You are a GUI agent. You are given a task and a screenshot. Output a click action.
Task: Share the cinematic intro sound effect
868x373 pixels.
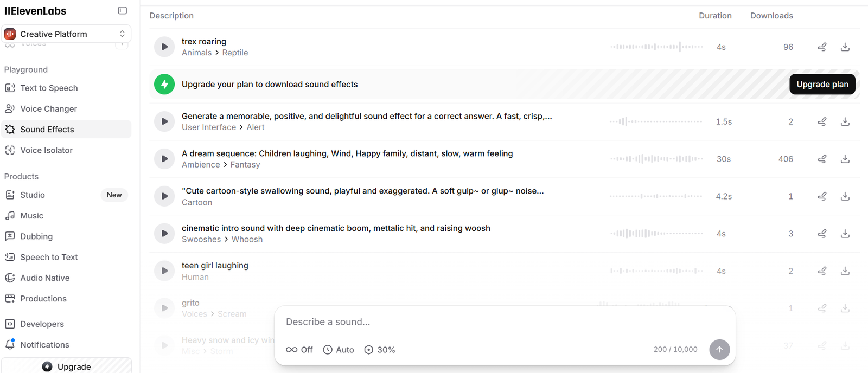(822, 234)
